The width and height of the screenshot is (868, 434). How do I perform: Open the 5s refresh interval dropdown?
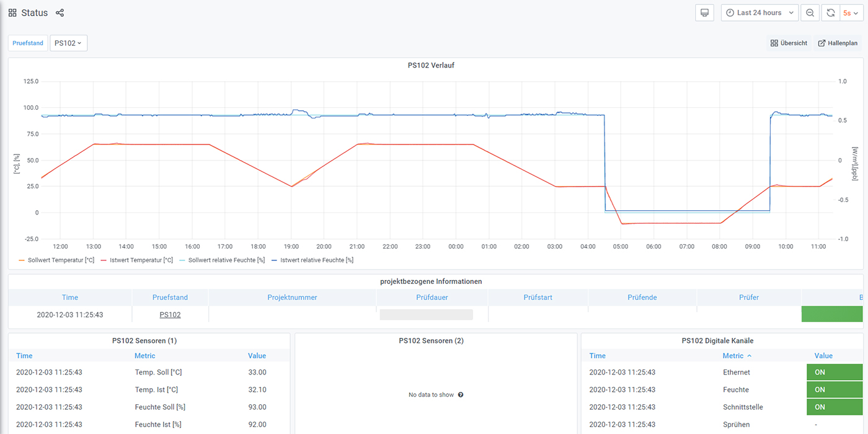point(851,13)
